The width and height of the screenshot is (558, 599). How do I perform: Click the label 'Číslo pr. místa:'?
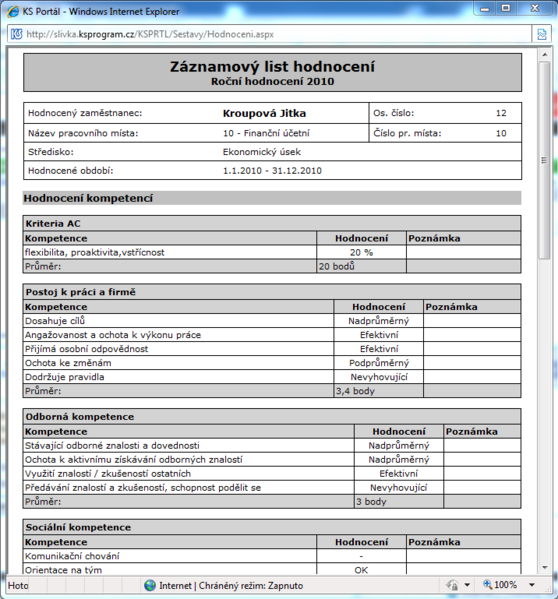coord(407,133)
